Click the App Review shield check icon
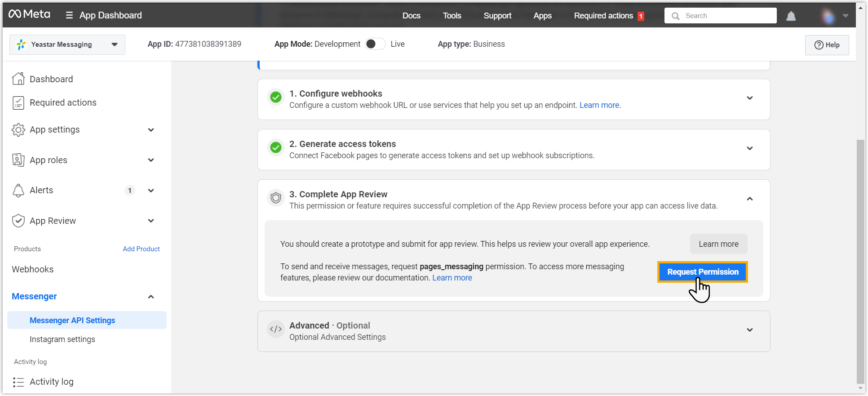Screen dimensions: 868x396 pyautogui.click(x=18, y=221)
